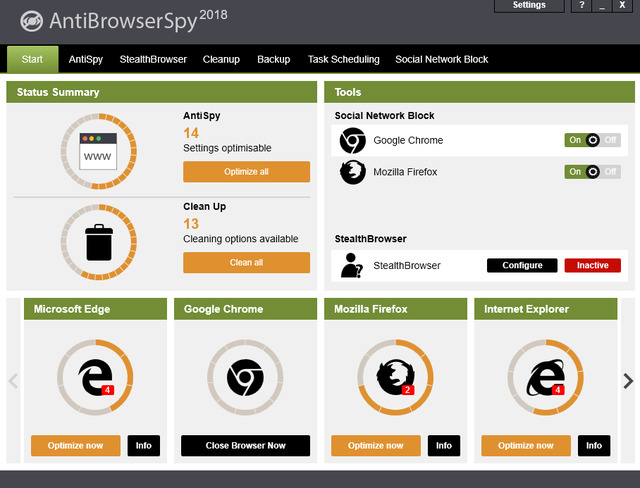640x488 pixels.
Task: Click the StealthBrowser person icon in Tools
Action: pos(352,265)
